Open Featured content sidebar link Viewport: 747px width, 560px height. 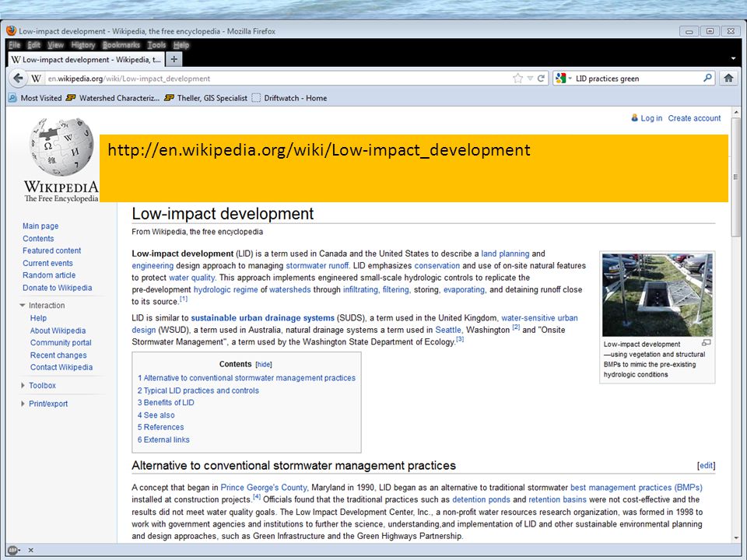[x=52, y=250]
